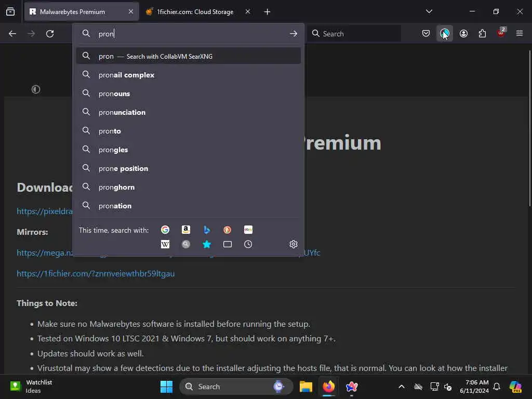Screen dimensions: 532x399
Task: Click the highlighted blue round toolbar extension icon
Action: point(445,34)
